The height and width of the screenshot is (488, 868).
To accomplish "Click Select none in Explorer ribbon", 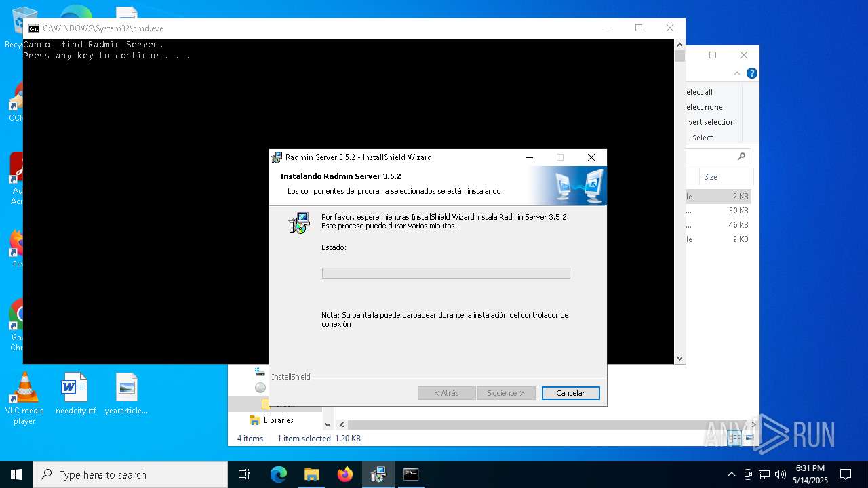I will click(x=703, y=107).
